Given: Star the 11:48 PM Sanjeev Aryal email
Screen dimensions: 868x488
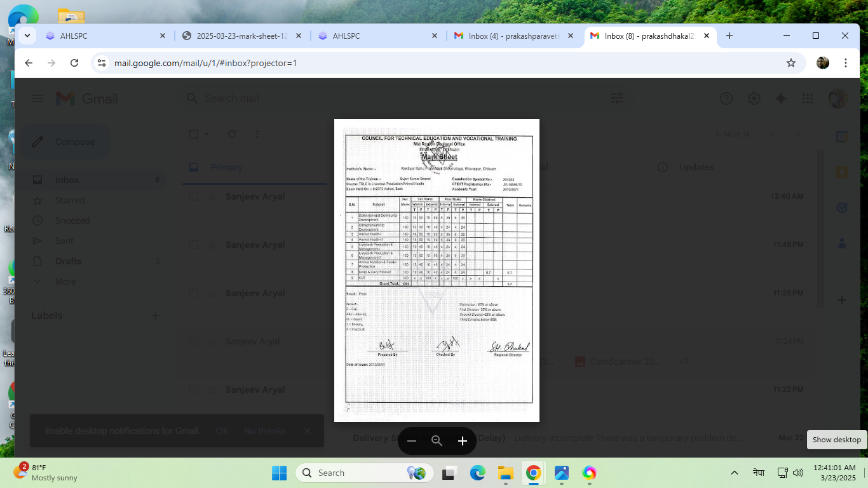Looking at the screenshot, I should point(213,245).
